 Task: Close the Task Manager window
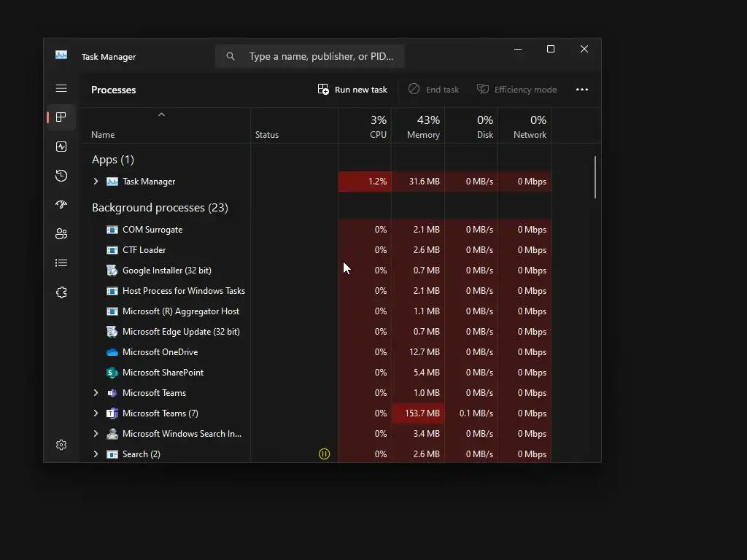coord(584,49)
